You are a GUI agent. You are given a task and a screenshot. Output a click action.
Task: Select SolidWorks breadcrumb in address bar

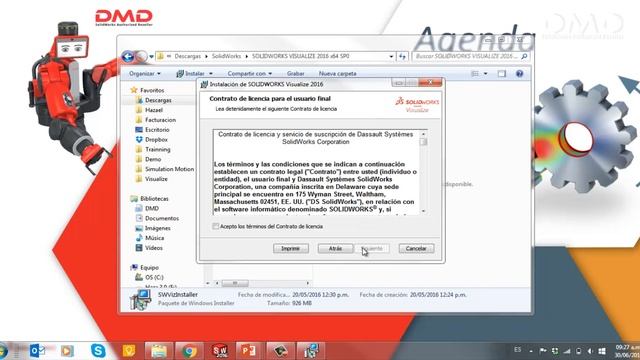tap(226, 56)
